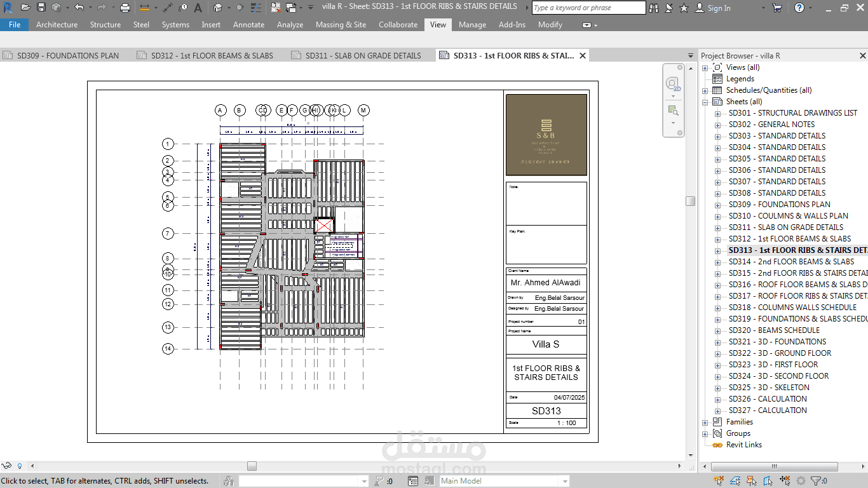
Task: Open the Autodesk App Store cart icon
Action: tap(776, 8)
